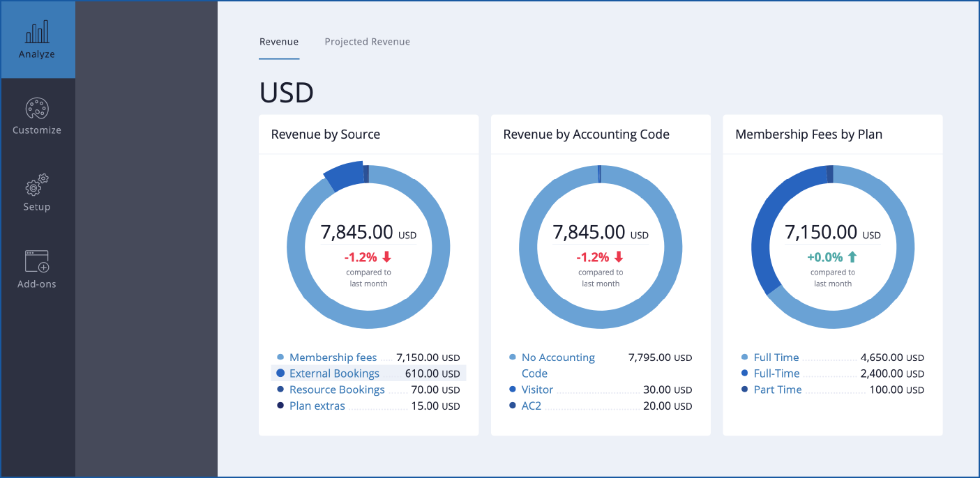This screenshot has height=478, width=980.
Task: Click the Part Time plan label
Action: (778, 390)
